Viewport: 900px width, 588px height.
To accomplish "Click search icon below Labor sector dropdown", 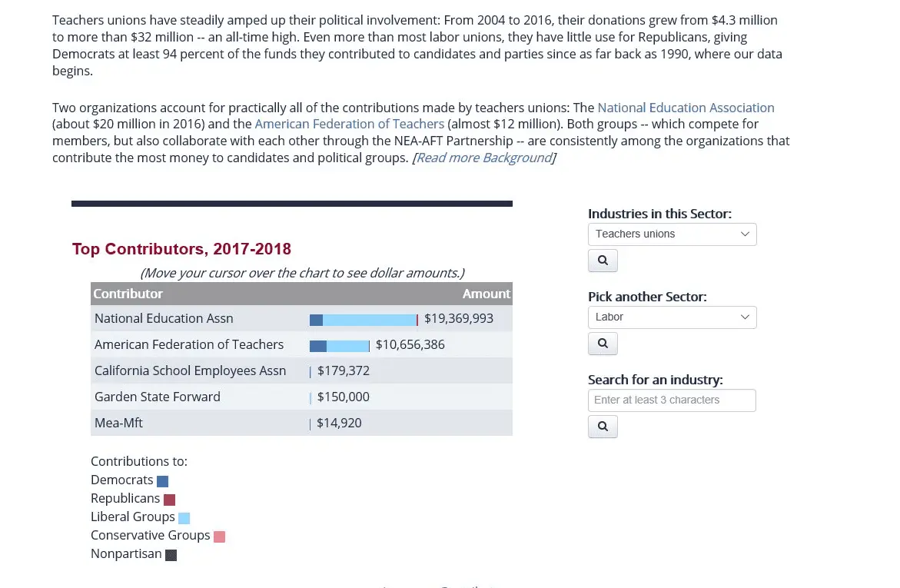I will click(x=603, y=344).
